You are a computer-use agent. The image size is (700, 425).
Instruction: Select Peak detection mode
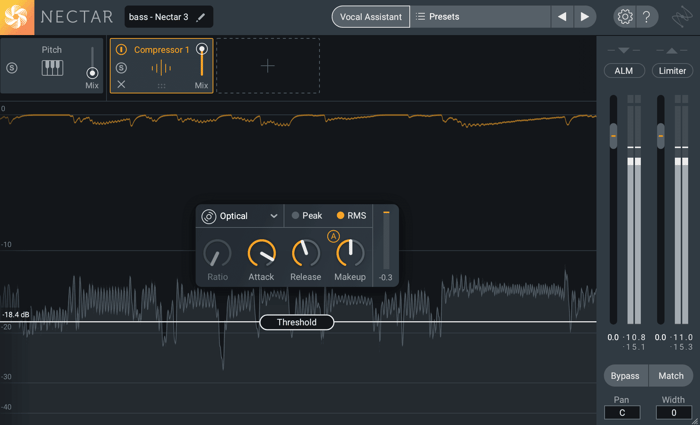click(x=307, y=216)
